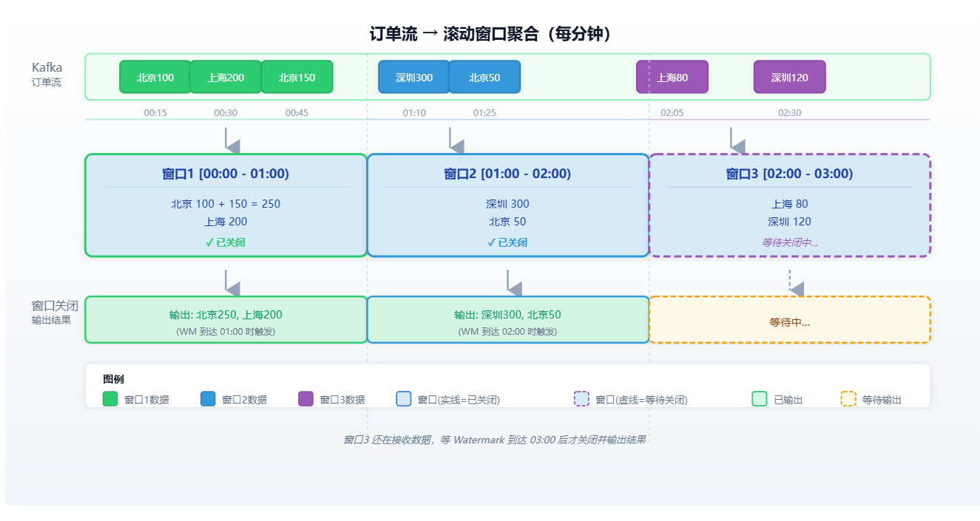980x521 pixels.
Task: Click the 00:45 timestamp label
Action: coord(297,113)
